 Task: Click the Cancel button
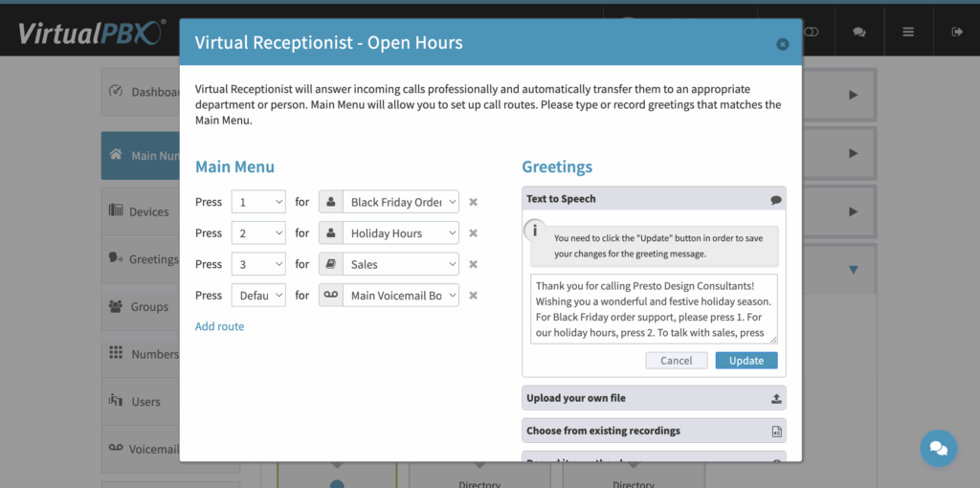677,361
